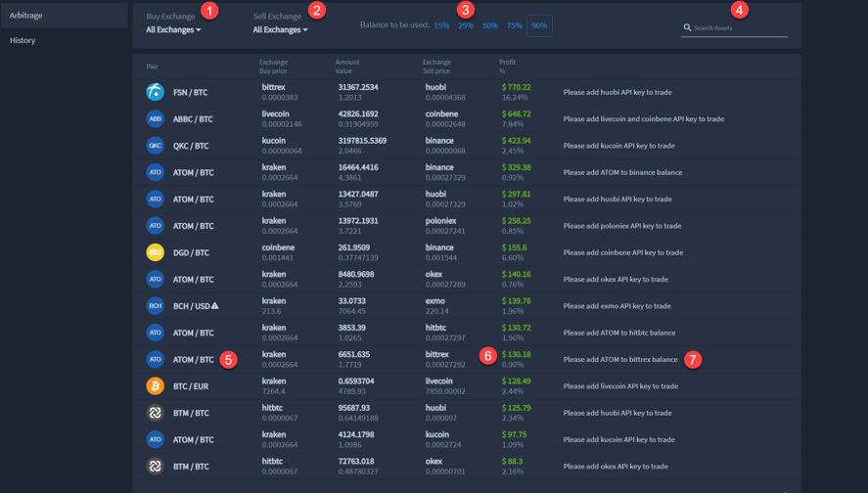Click ATOM icon in kraken-kucoin row

155,439
